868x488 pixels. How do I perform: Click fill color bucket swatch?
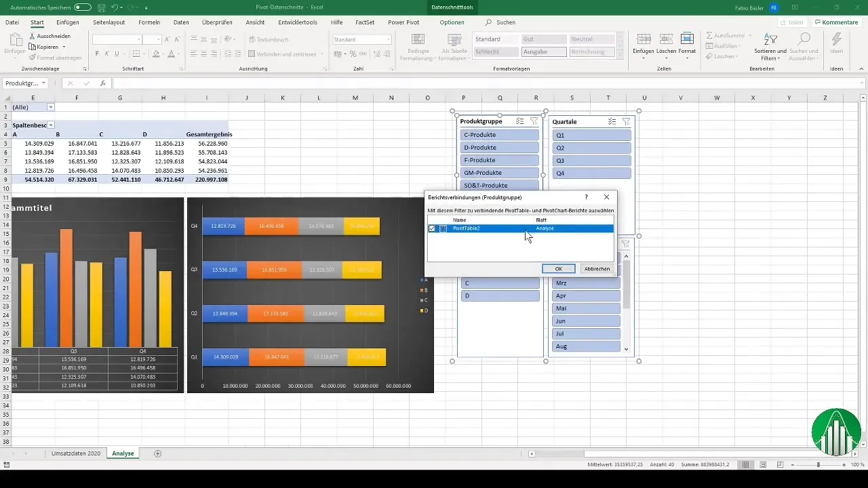click(x=156, y=54)
